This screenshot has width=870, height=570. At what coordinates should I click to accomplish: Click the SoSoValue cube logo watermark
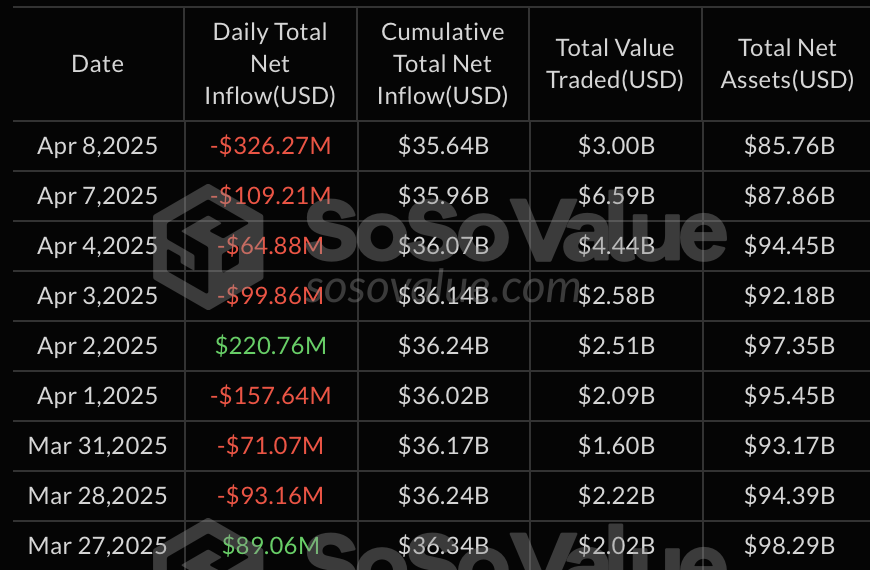pyautogui.click(x=213, y=244)
